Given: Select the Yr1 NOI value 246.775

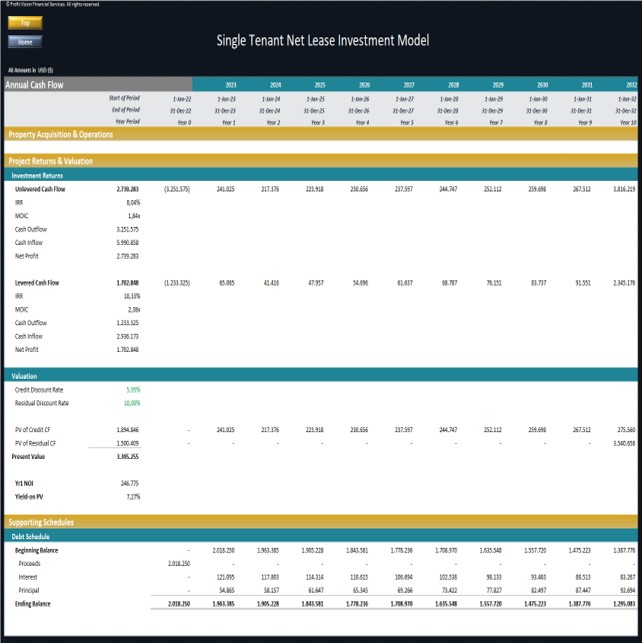Looking at the screenshot, I should [x=130, y=483].
